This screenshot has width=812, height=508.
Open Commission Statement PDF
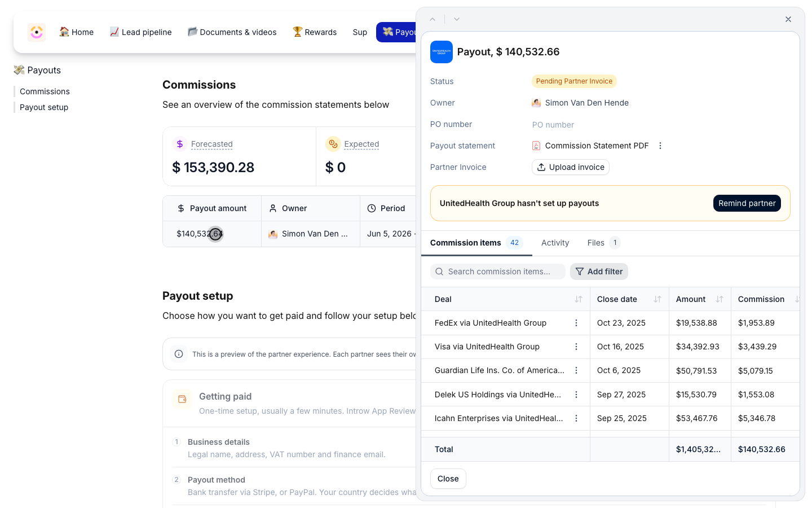(x=597, y=146)
